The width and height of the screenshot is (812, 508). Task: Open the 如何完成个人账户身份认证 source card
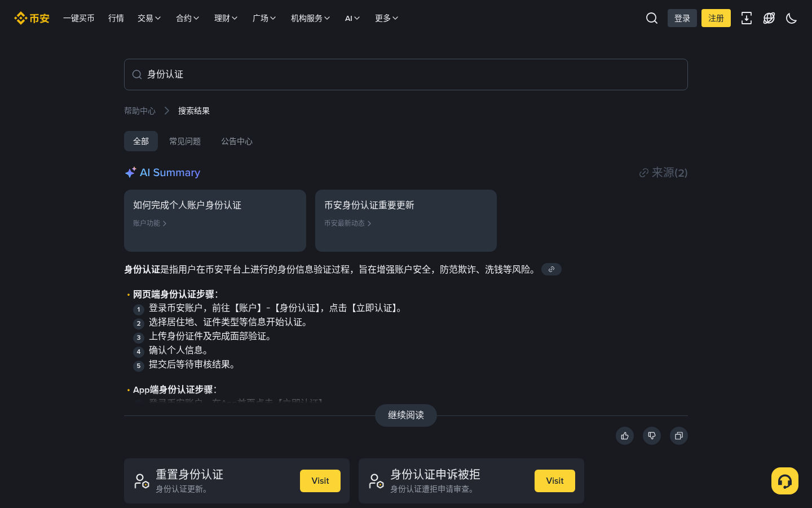tap(215, 221)
